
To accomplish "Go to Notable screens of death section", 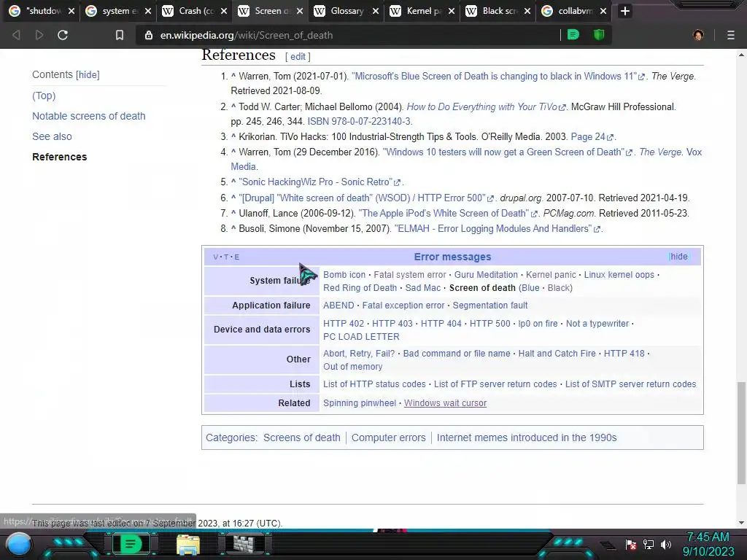I will point(88,116).
